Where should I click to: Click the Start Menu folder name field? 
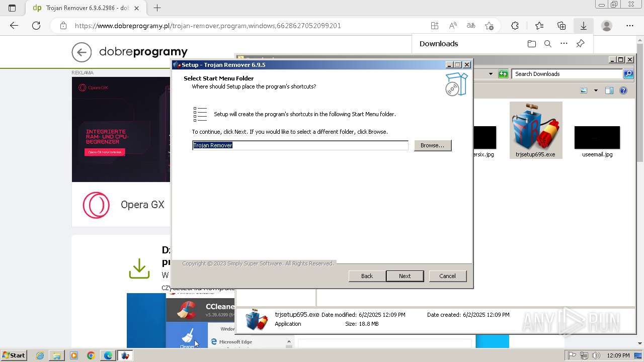coord(300,145)
